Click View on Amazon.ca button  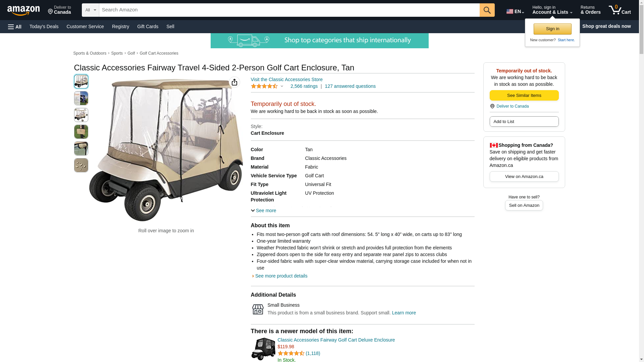(524, 177)
